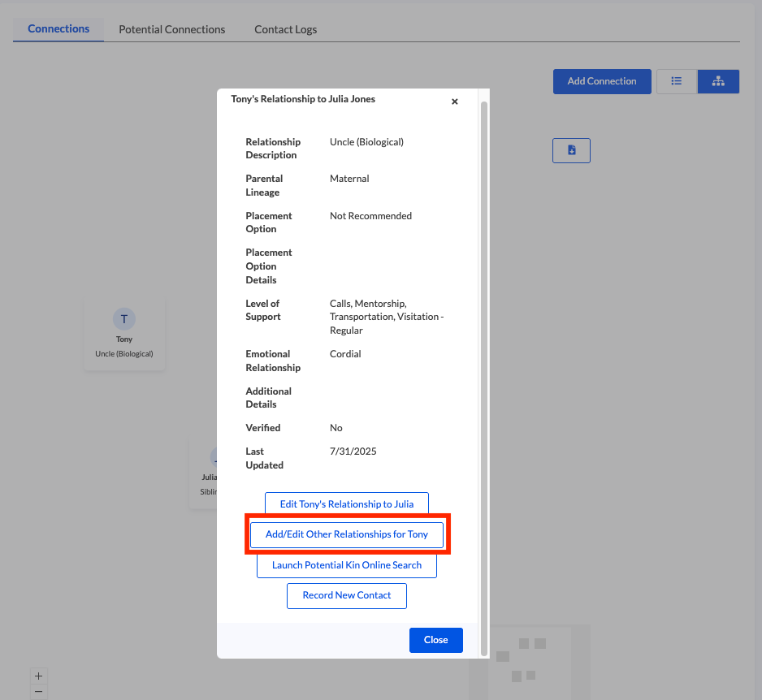Click Edit Tony's Relationship to Julia
Screen dimensions: 762x700
click(347, 504)
